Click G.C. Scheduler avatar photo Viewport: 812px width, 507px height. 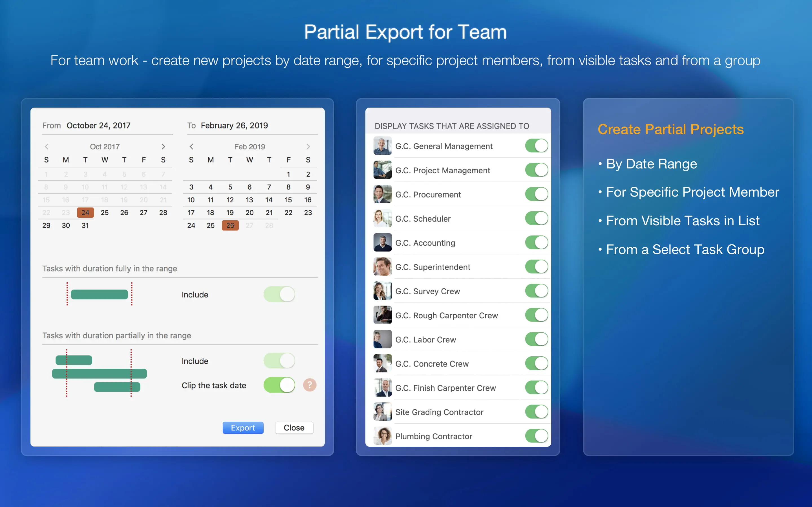[382, 218]
